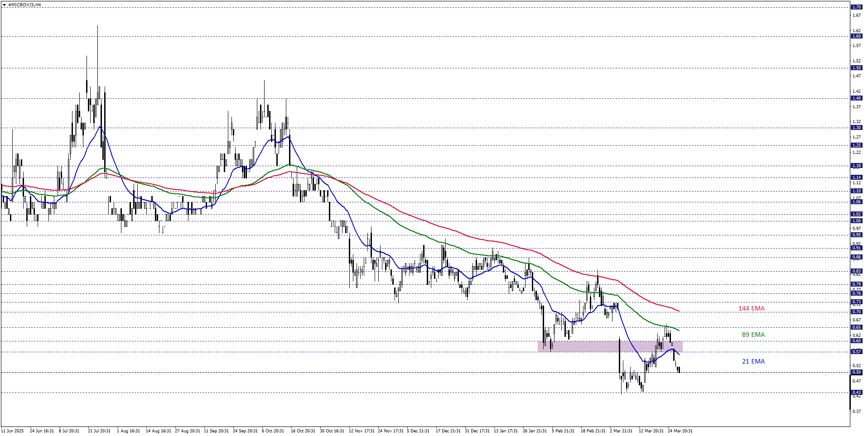Click the #MICROVIS,H4 chart title text
Viewport: 868px width, 436px height.
pyautogui.click(x=24, y=5)
